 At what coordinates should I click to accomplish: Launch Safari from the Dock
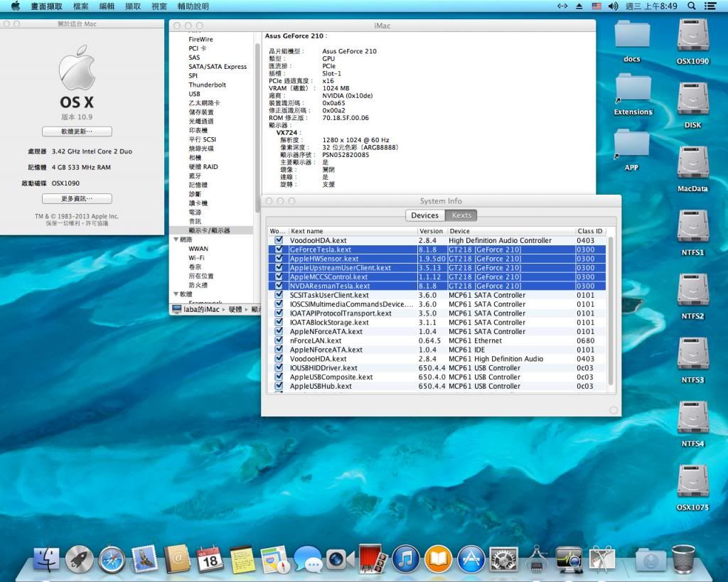tap(112, 559)
